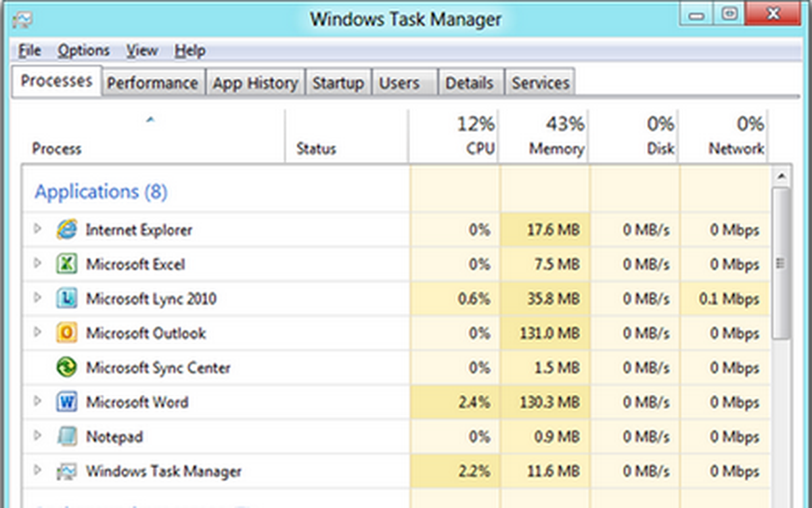Viewport: 812px width, 508px height.
Task: Click the Task Manager title bar icon
Action: [x=21, y=19]
